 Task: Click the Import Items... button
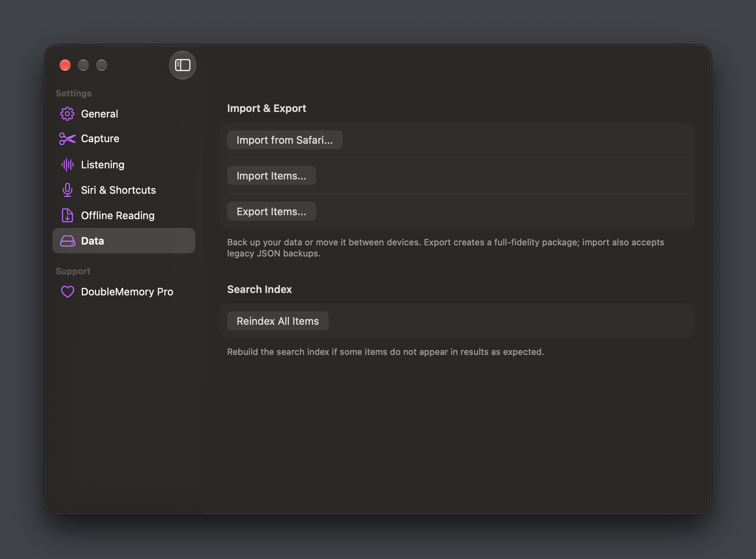tap(272, 176)
